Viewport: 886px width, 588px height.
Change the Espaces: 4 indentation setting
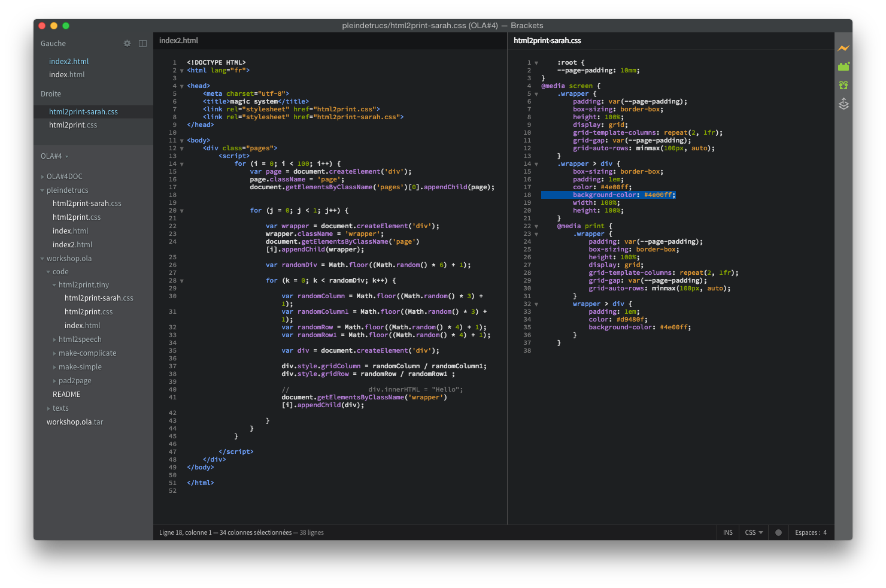coord(811,532)
